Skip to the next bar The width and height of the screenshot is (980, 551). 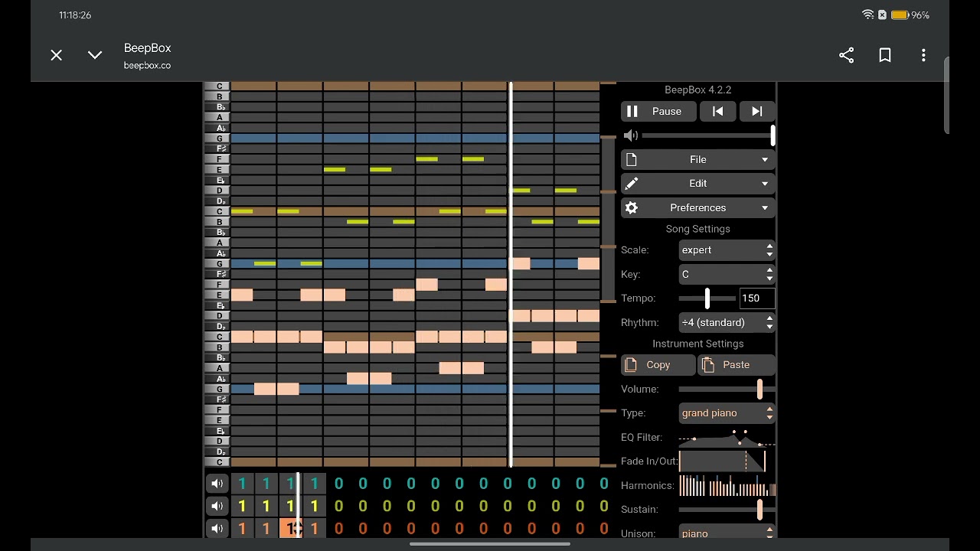point(757,112)
